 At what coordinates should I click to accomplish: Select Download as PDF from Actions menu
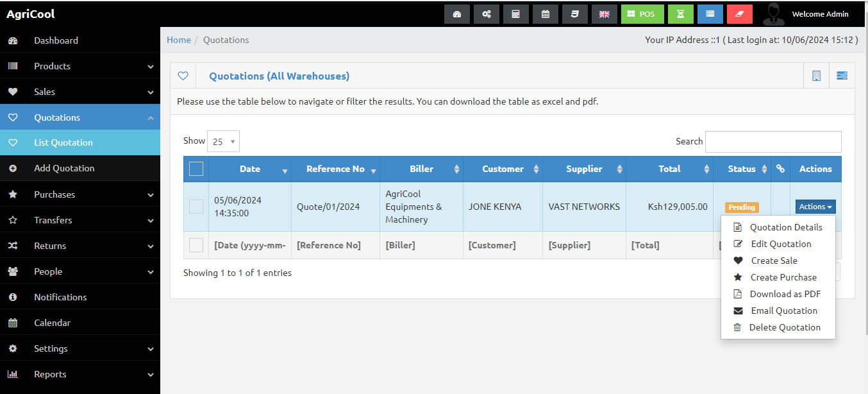coord(785,294)
